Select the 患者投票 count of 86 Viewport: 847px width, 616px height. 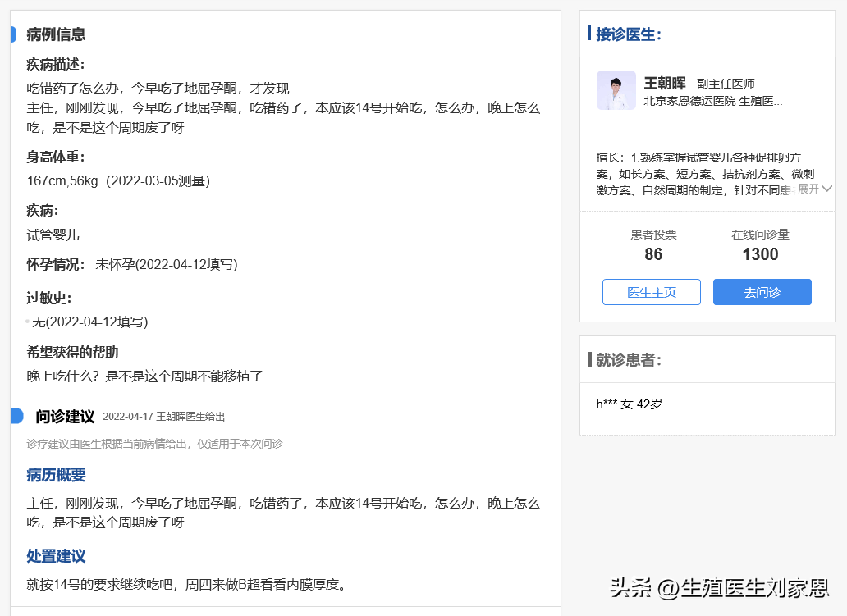click(x=653, y=254)
